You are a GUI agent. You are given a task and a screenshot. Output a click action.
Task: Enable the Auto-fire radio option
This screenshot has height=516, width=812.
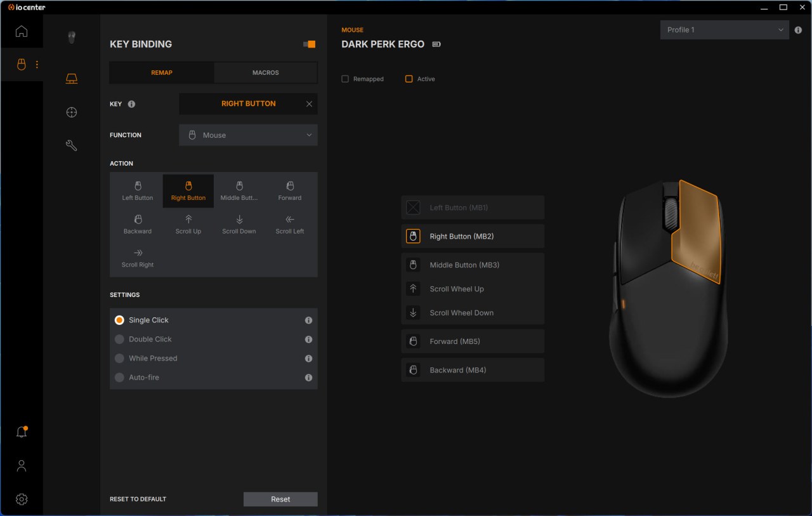coord(119,378)
